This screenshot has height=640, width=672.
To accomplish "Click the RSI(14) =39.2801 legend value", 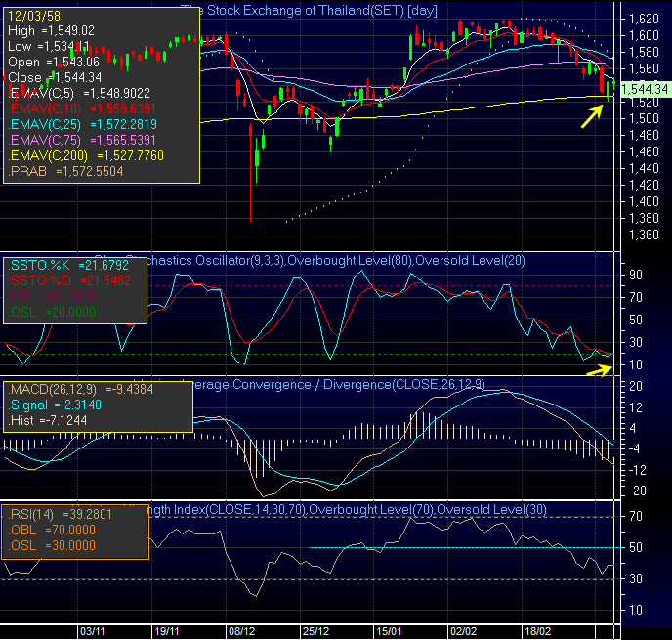I will [x=60, y=514].
